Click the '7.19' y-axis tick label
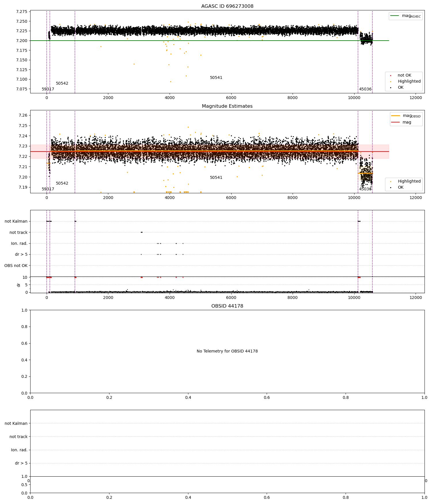The width and height of the screenshot is (432, 504). 23,187
